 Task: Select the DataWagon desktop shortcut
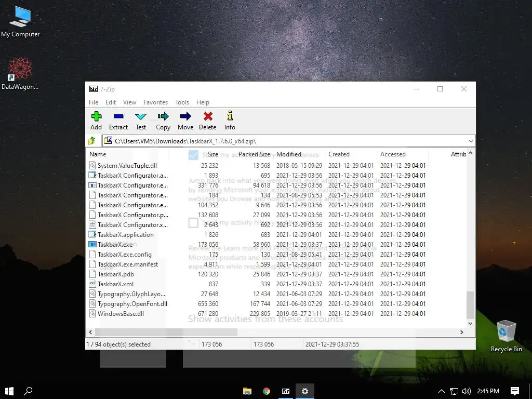click(20, 73)
